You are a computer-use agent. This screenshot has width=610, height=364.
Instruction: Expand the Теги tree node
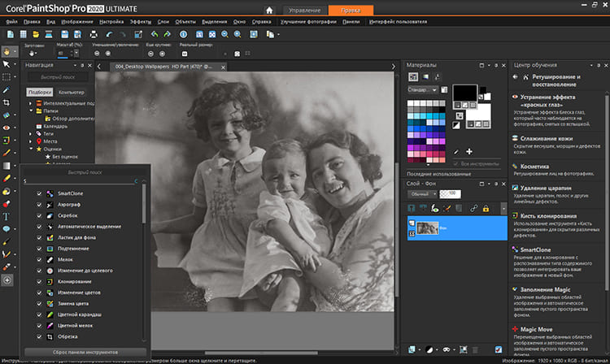(x=30, y=133)
